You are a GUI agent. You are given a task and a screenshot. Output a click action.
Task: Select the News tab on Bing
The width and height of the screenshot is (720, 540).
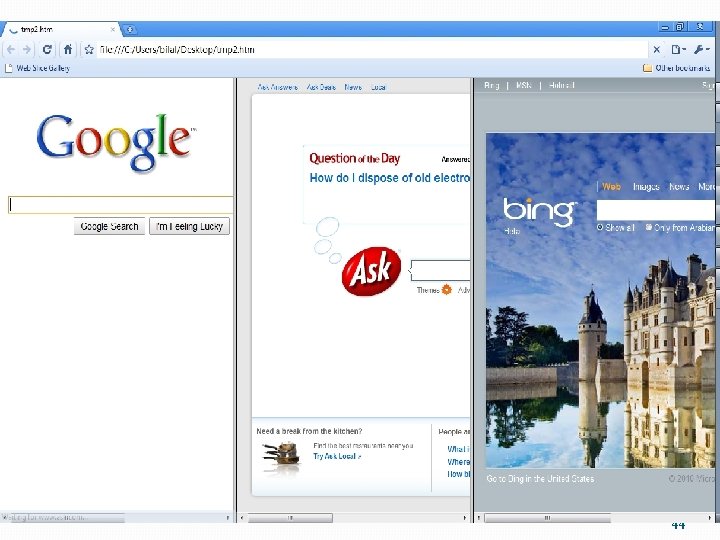pyautogui.click(x=679, y=186)
